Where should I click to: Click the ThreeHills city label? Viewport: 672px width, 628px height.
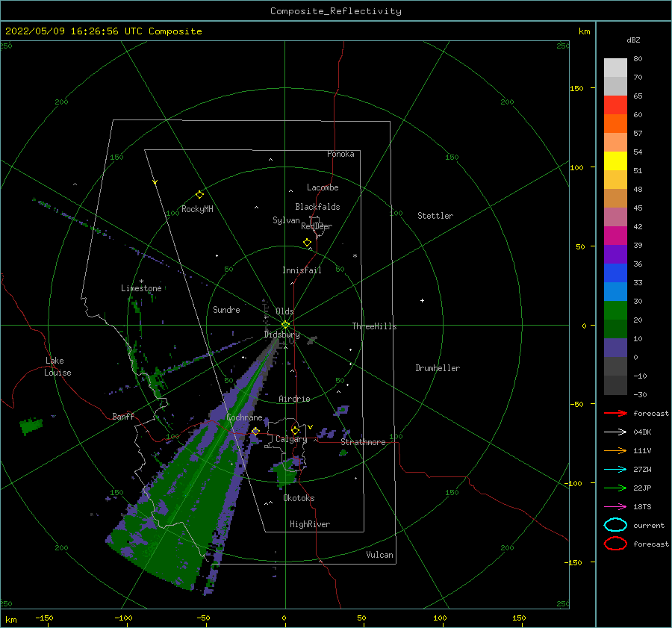point(374,326)
